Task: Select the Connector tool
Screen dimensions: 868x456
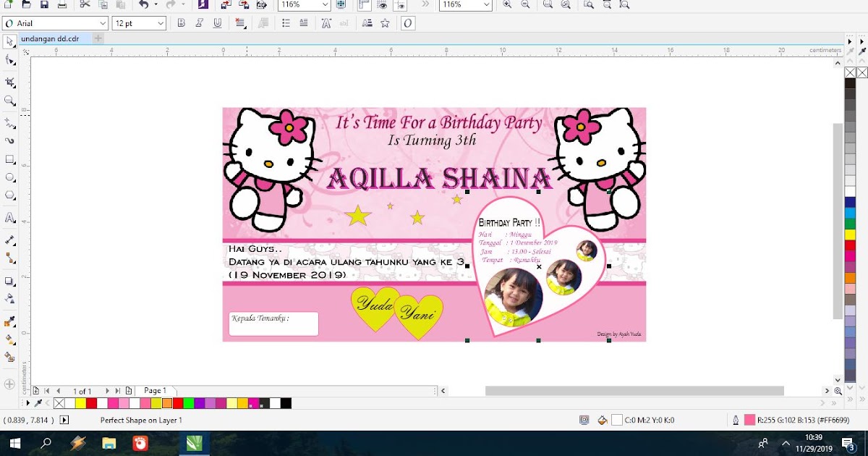Action: (x=9, y=258)
